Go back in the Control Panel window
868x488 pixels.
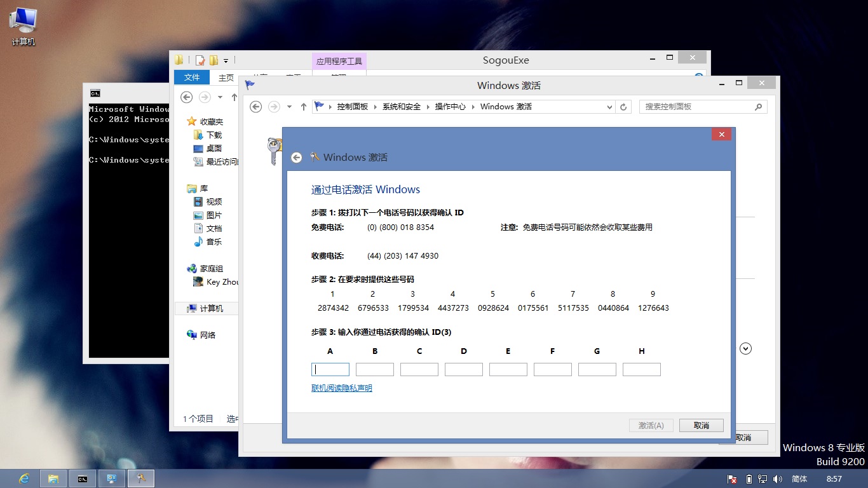click(256, 107)
